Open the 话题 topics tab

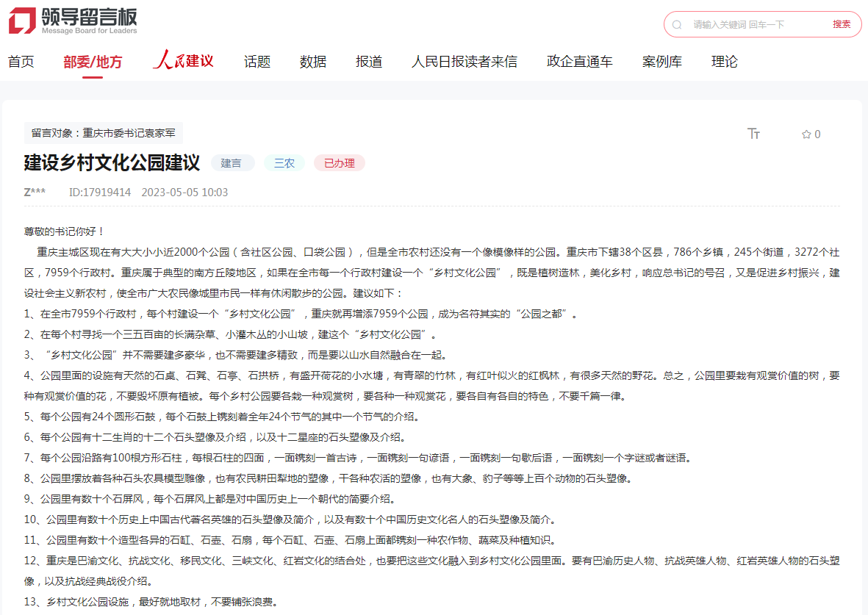(257, 62)
